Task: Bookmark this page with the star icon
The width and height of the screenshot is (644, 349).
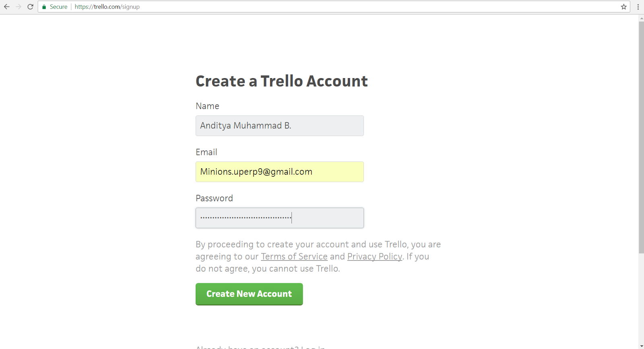Action: [624, 7]
